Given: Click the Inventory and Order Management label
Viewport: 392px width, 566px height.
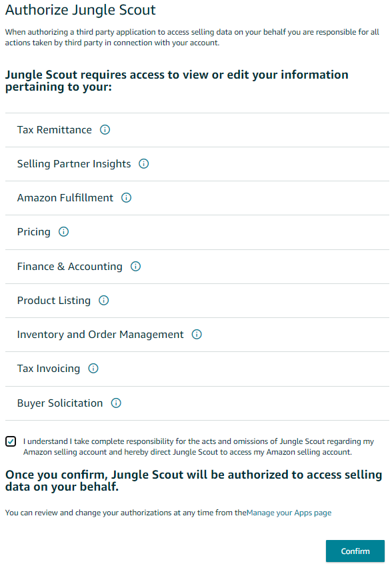Looking at the screenshot, I should 101,335.
